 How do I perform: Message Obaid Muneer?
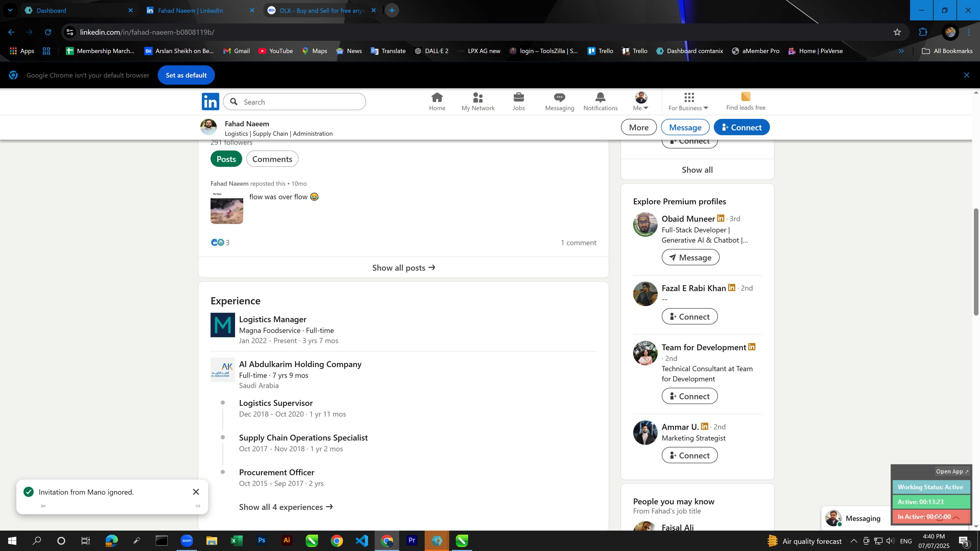[690, 257]
